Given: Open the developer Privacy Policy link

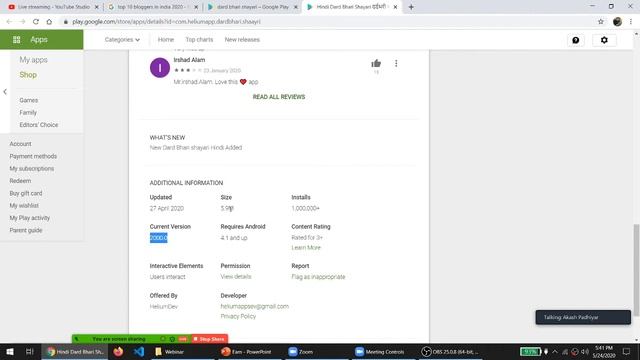Looking at the screenshot, I should click(238, 316).
